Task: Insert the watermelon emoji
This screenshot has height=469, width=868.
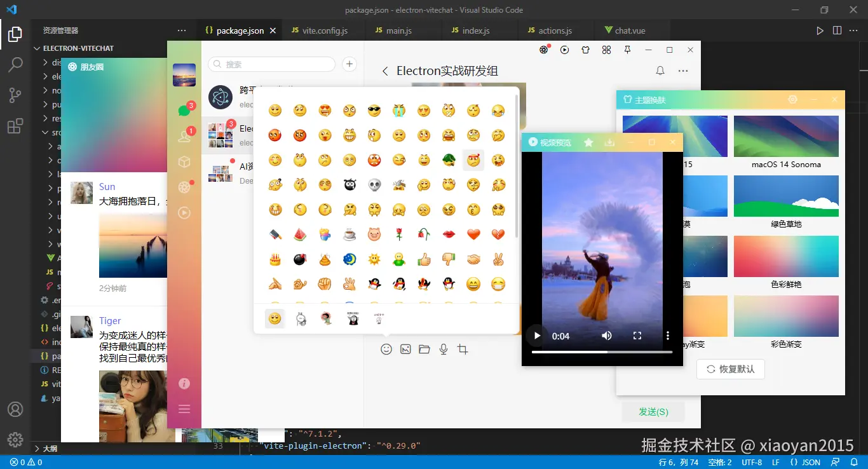Action: [300, 234]
